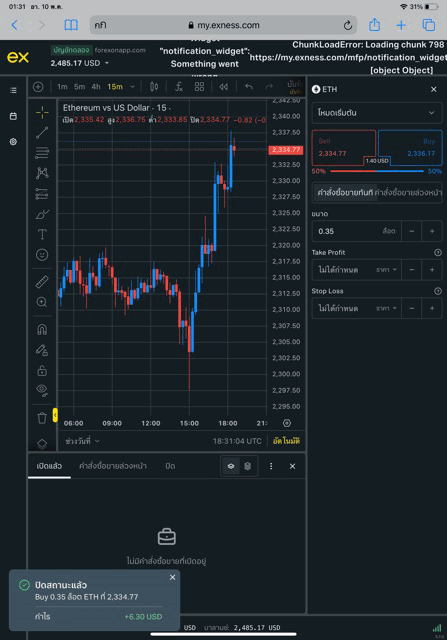This screenshot has height=640, width=447.
Task: Select the trend line drawing tool
Action: [42, 132]
